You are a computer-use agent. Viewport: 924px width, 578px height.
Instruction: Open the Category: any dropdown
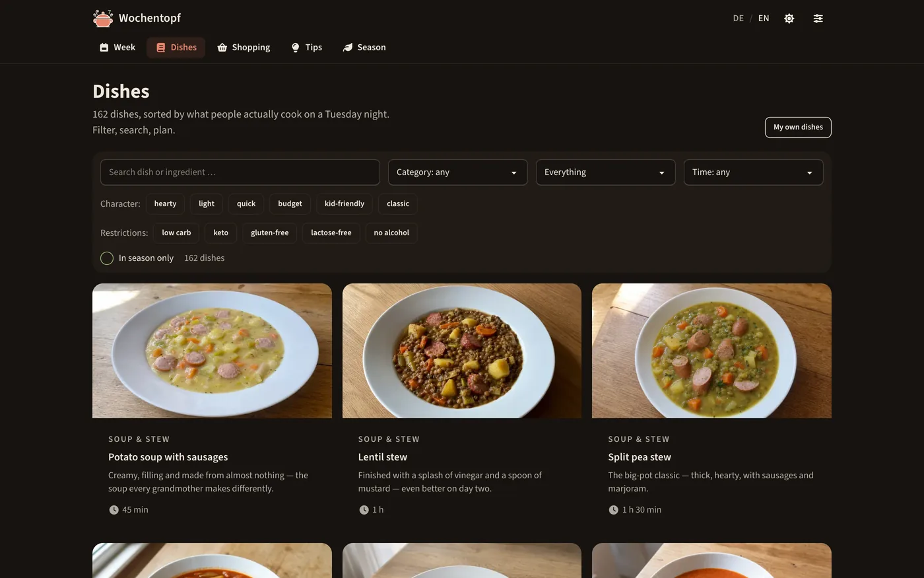458,172
